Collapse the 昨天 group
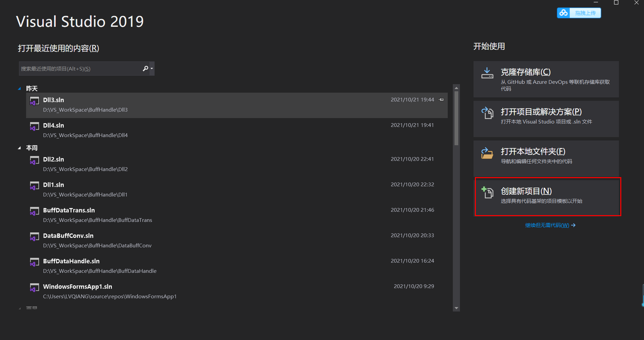Image resolution: width=644 pixels, height=340 pixels. click(x=19, y=88)
